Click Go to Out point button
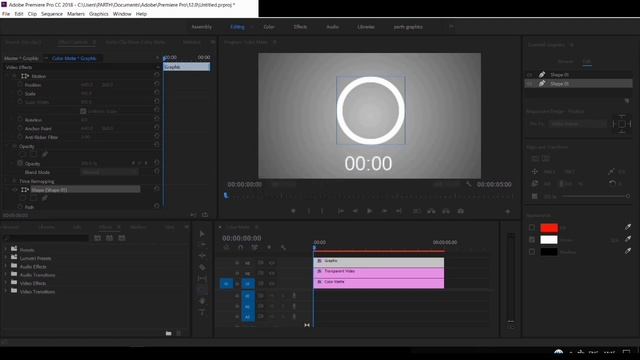 (399, 211)
